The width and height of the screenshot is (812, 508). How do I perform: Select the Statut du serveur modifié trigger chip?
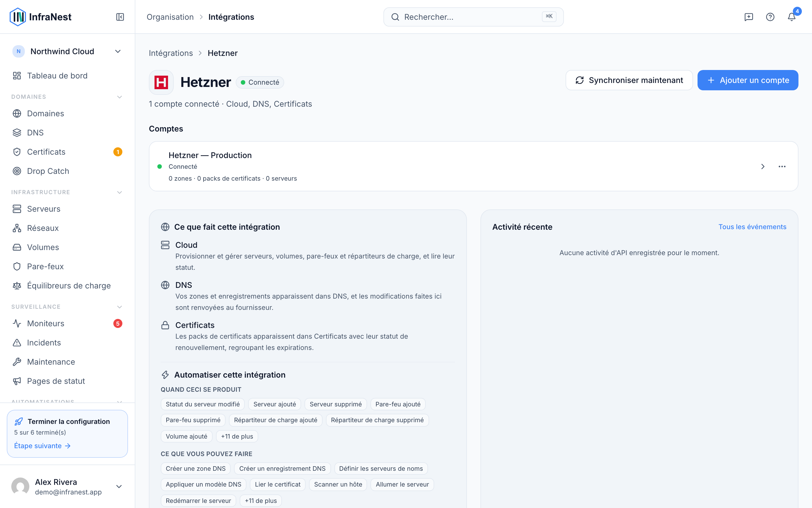(203, 404)
